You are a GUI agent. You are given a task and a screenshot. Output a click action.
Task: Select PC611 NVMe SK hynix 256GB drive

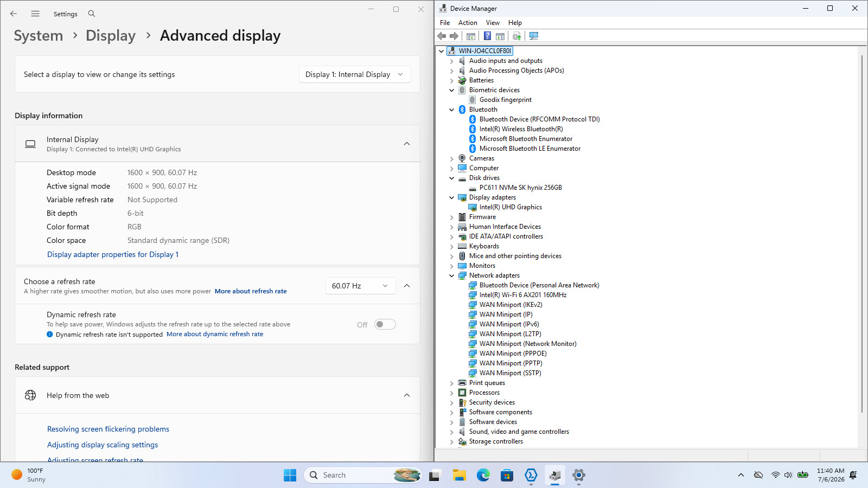tap(520, 188)
